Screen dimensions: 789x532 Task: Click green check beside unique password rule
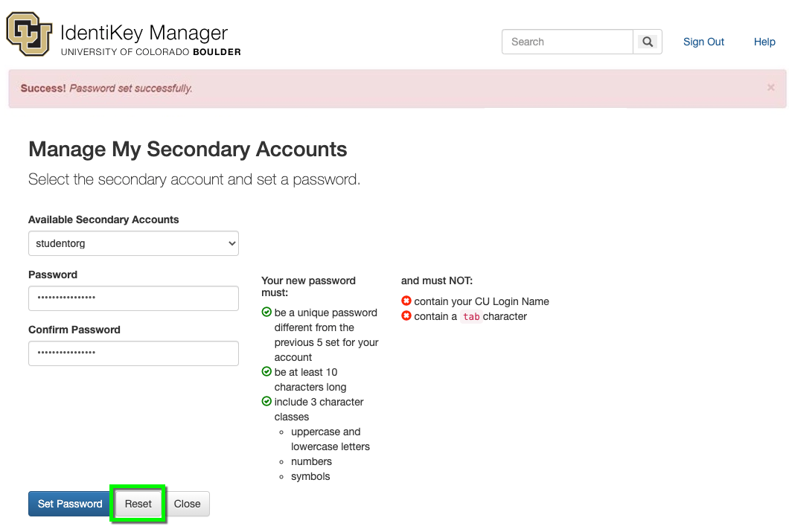point(266,313)
